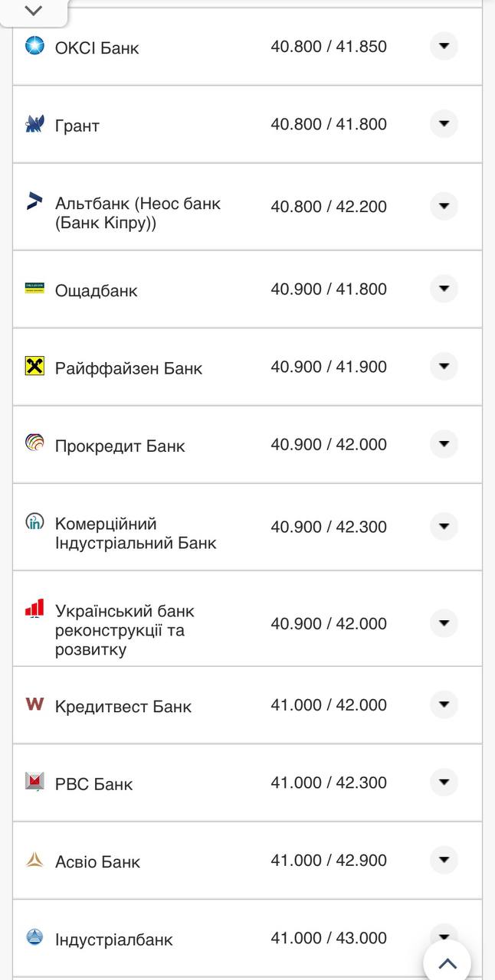
Task: Select the Райффайзен Банк logo icon
Action: 33,367
